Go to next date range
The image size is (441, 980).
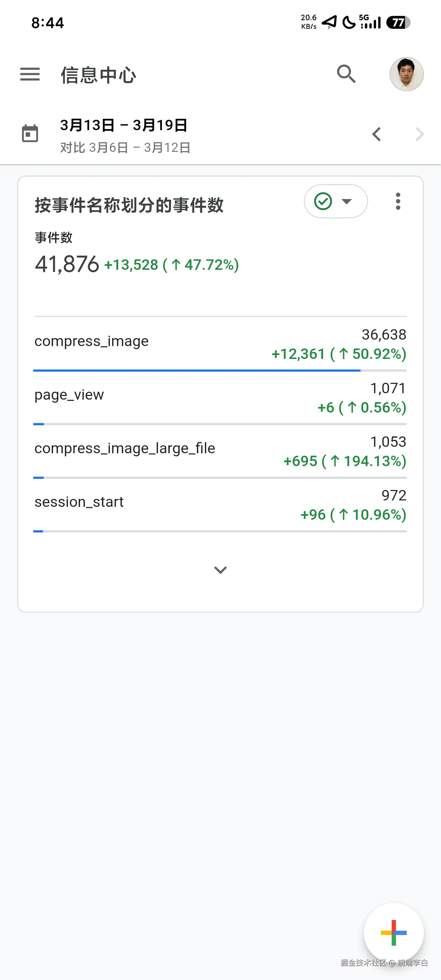tap(419, 134)
